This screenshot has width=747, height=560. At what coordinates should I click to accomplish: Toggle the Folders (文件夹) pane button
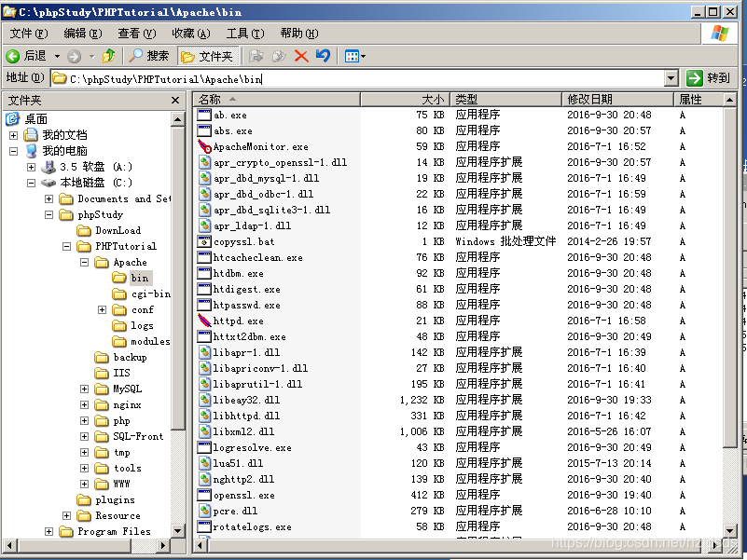[x=207, y=56]
